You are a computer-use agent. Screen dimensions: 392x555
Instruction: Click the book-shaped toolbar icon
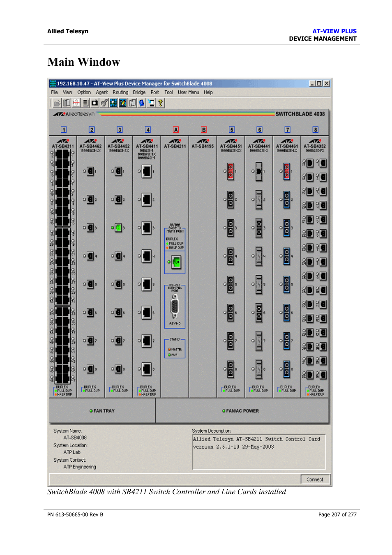[67, 103]
